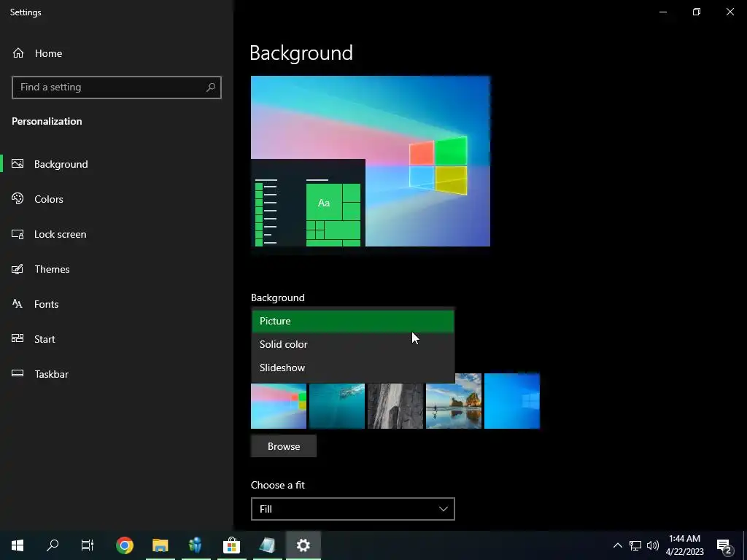
Task: Close the Settings window
Action: point(729,12)
